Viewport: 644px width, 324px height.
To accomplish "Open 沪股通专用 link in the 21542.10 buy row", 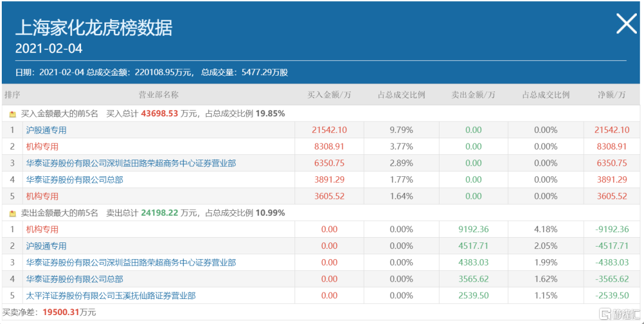I will pos(46,130).
